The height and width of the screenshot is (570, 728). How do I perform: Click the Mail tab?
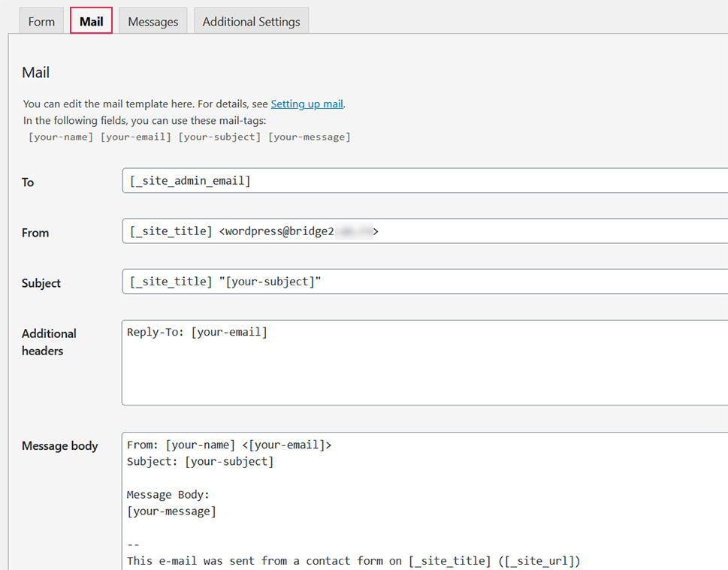pyautogui.click(x=90, y=21)
